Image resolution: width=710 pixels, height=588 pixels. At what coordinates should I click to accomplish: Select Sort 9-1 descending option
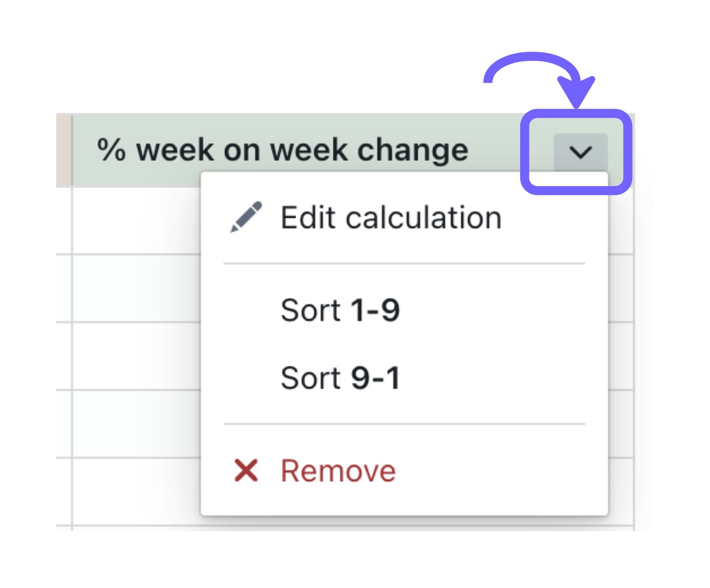pos(404,377)
